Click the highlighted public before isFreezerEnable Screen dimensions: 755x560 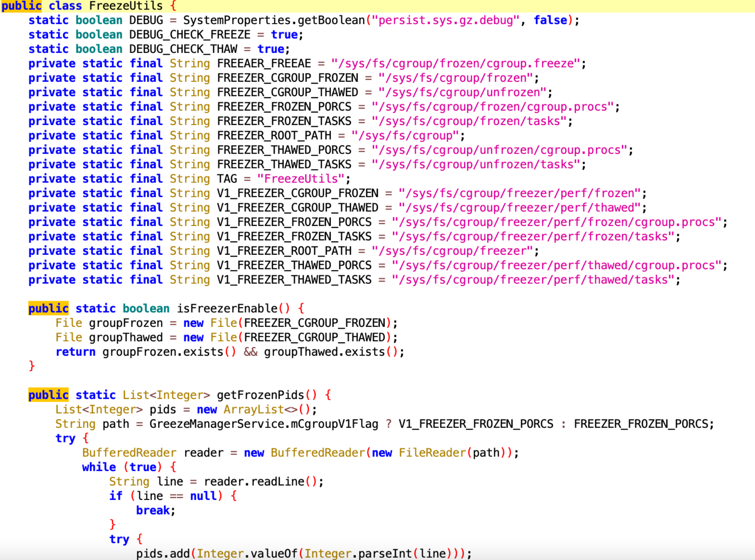point(48,309)
